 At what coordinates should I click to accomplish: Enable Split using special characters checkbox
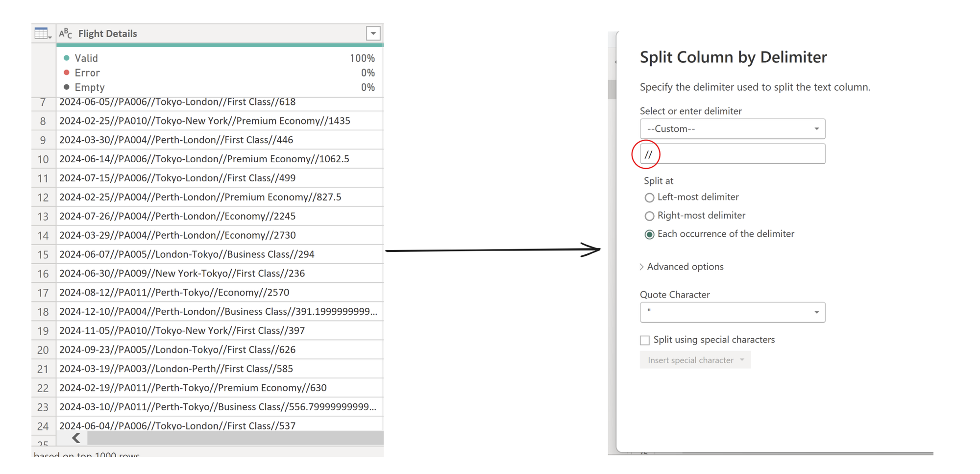tap(645, 340)
